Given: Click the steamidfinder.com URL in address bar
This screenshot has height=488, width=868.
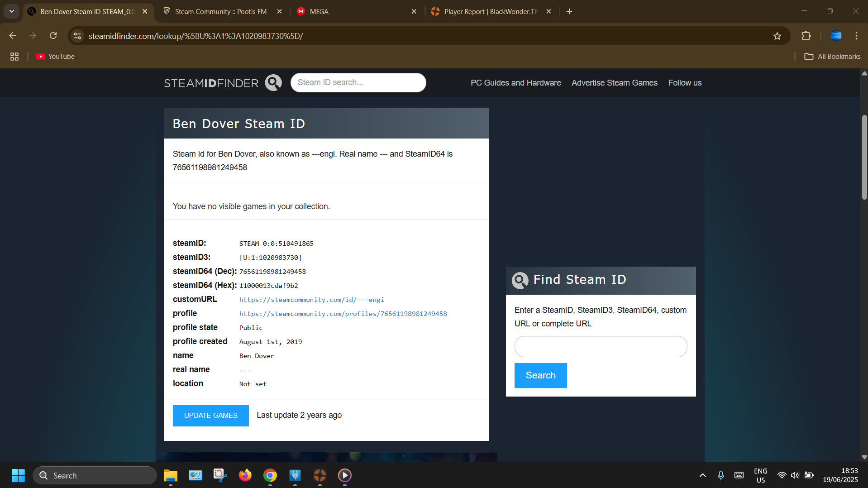Looking at the screenshot, I should pyautogui.click(x=196, y=36).
